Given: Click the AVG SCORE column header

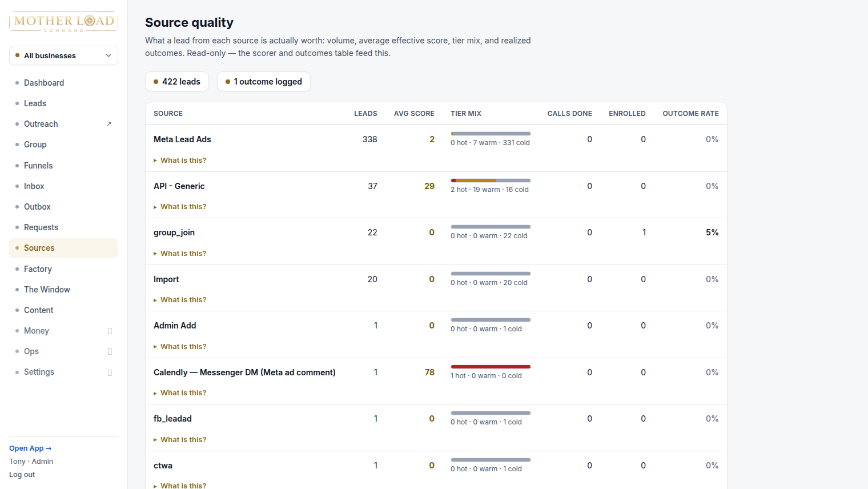Looking at the screenshot, I should [414, 114].
